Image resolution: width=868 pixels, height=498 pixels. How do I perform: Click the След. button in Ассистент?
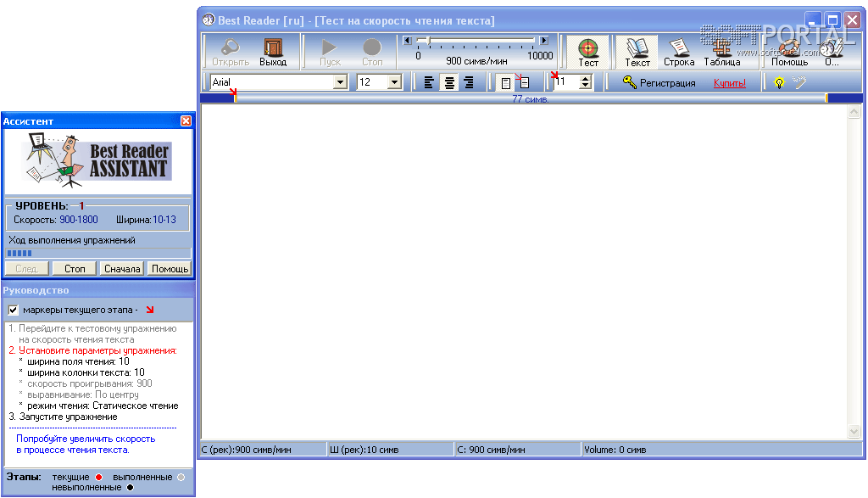pyautogui.click(x=26, y=269)
